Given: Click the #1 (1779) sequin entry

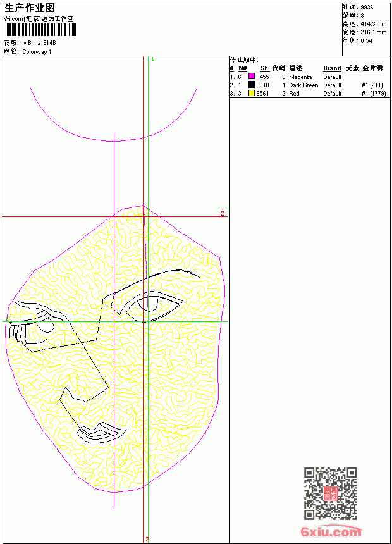Looking at the screenshot, I should 374,94.
